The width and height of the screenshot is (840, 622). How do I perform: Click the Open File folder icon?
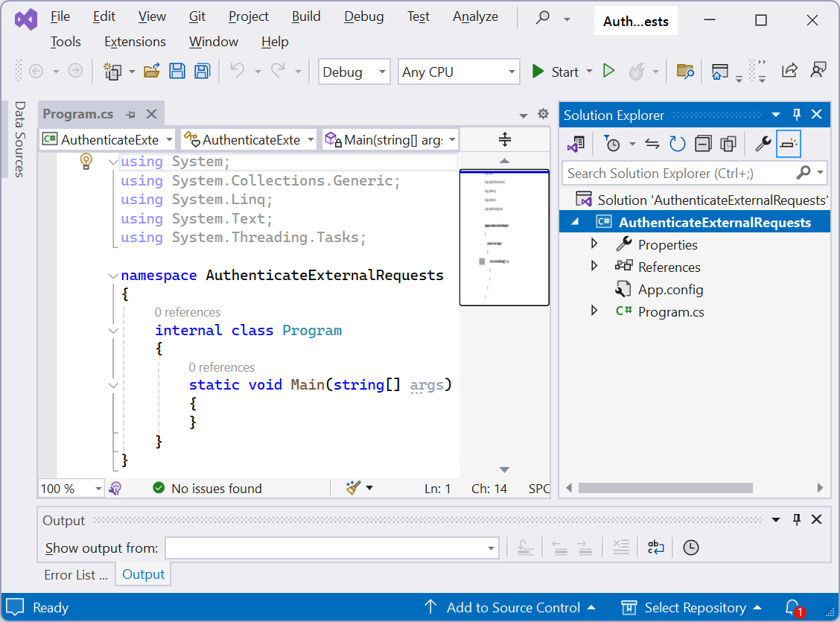[x=152, y=72]
